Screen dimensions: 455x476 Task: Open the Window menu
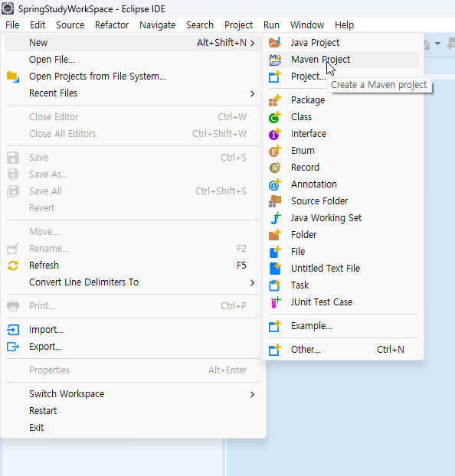click(x=307, y=25)
